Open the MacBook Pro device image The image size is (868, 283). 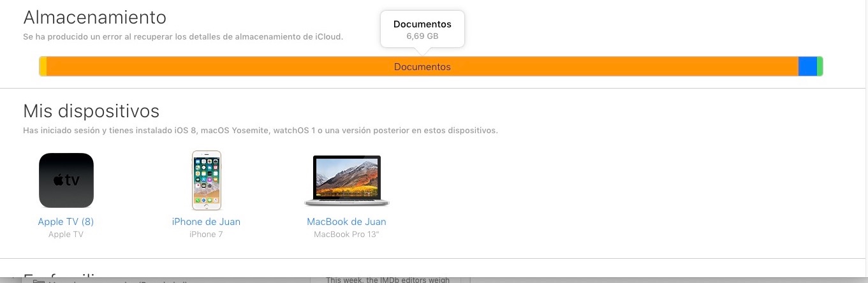coord(347,181)
